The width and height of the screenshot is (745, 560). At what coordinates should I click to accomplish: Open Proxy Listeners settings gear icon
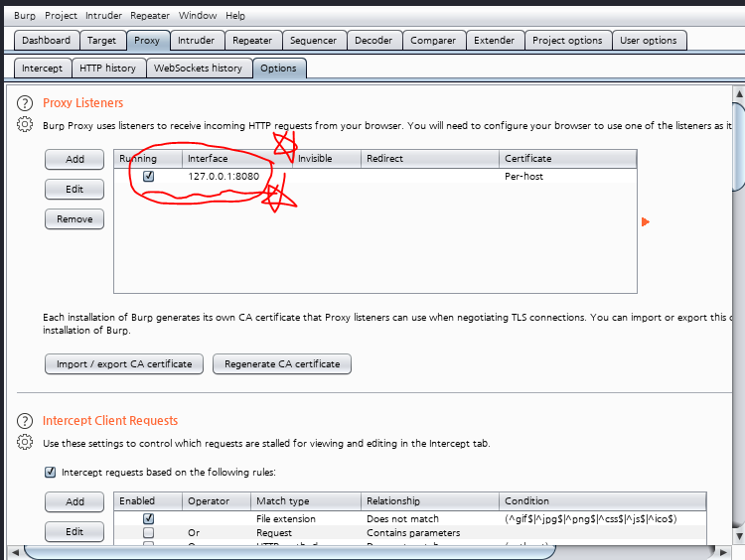coord(25,124)
